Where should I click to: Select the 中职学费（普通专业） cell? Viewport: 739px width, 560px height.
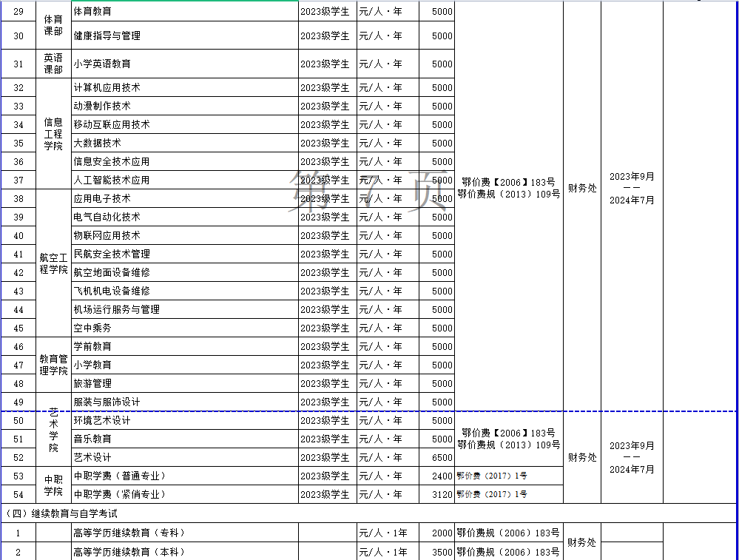[x=184, y=476]
